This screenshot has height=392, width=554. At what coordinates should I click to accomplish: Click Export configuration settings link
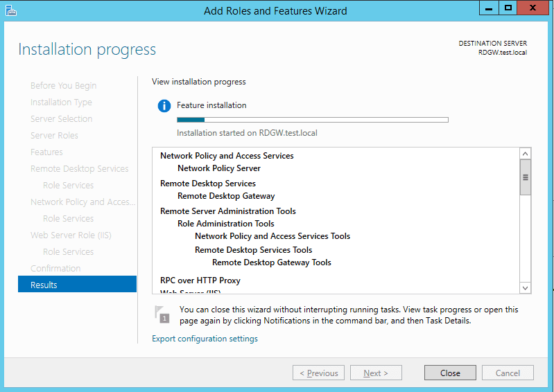[205, 339]
